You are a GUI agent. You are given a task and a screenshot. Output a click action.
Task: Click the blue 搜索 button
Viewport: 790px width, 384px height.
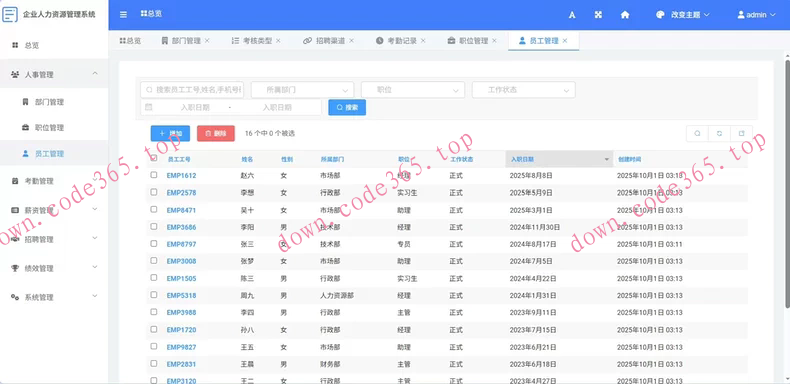(x=347, y=107)
